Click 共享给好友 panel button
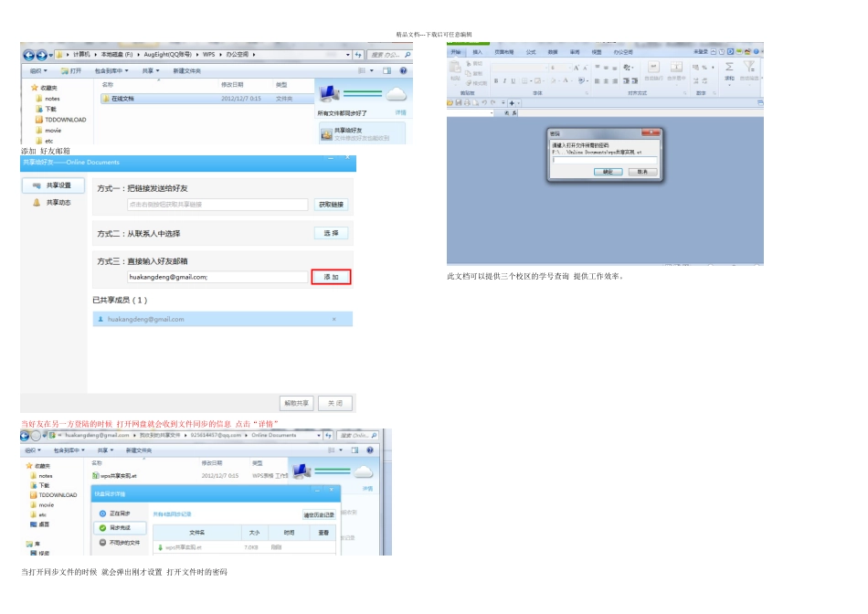The height and width of the screenshot is (614, 868). (362, 133)
